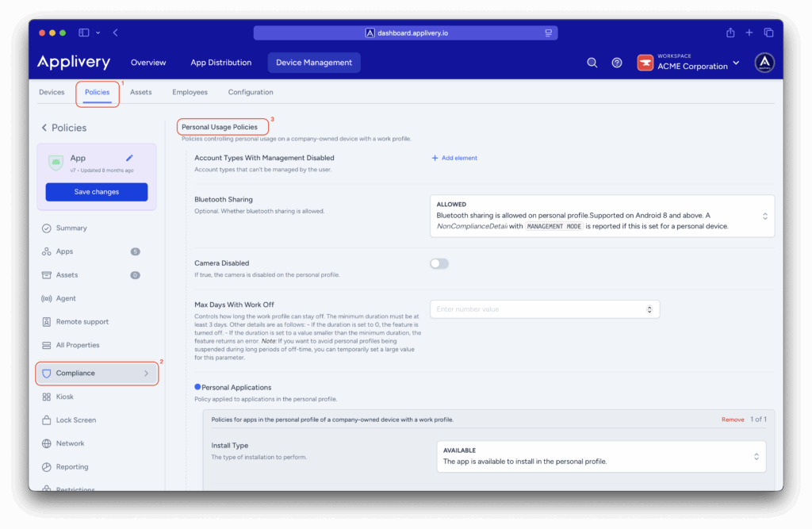Viewport: 812px width, 529px height.
Task: Click the Remove link for personal applications
Action: [733, 419]
